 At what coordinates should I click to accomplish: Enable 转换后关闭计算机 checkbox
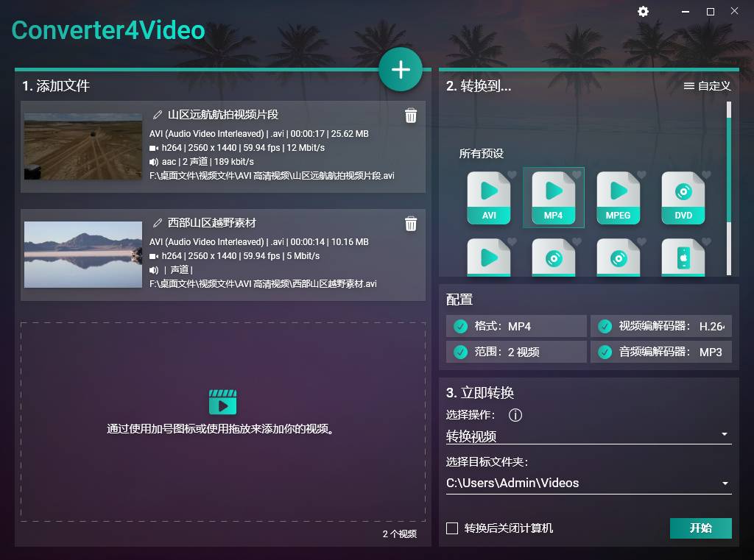pyautogui.click(x=452, y=528)
